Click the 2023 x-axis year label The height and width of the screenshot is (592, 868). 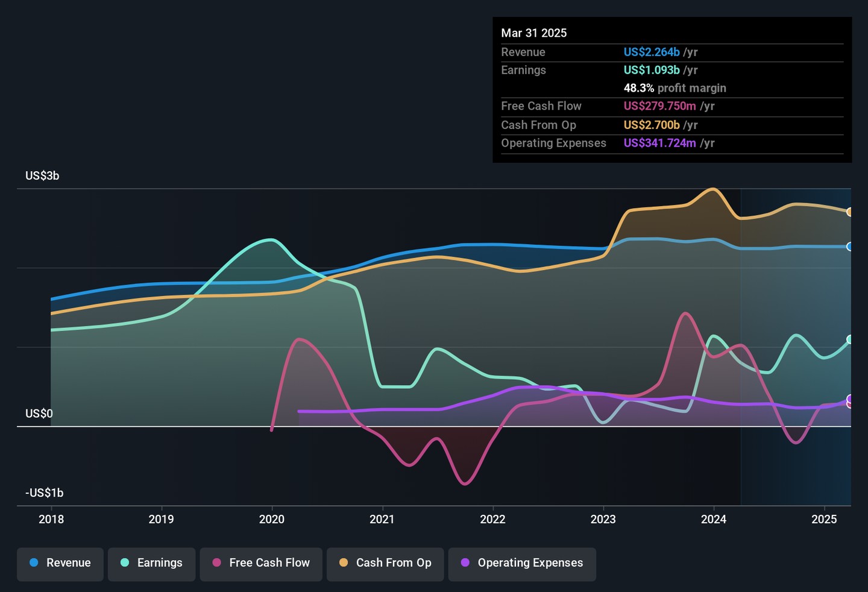click(x=603, y=520)
